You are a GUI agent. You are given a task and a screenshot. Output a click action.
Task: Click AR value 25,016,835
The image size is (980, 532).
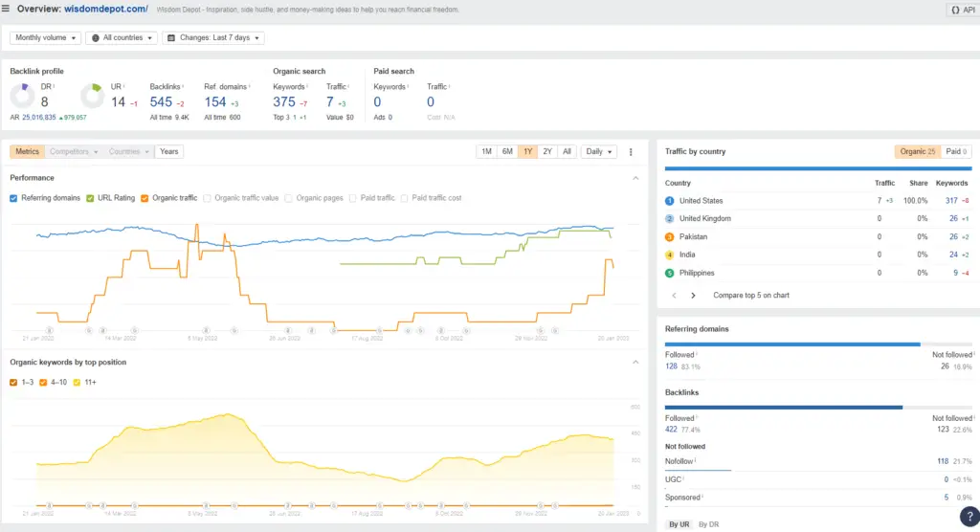(x=38, y=118)
